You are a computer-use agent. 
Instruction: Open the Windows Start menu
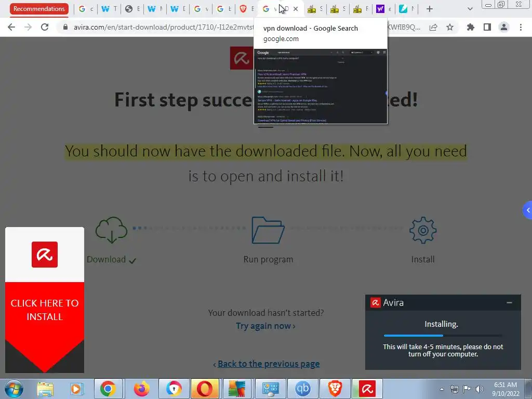coord(14,389)
